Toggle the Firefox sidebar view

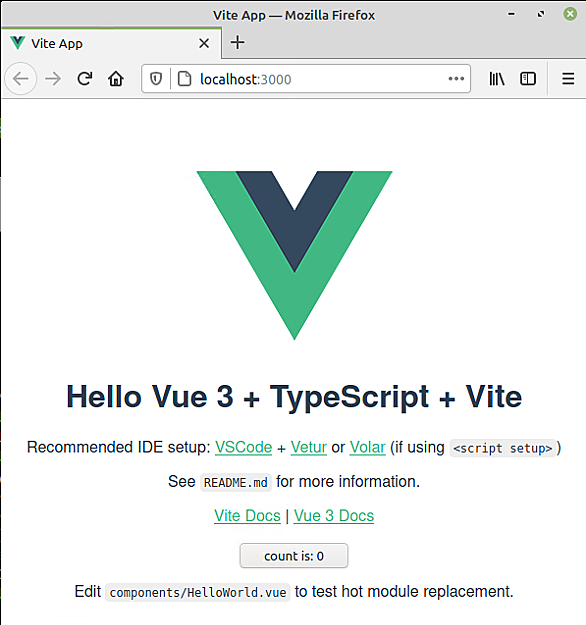528,79
